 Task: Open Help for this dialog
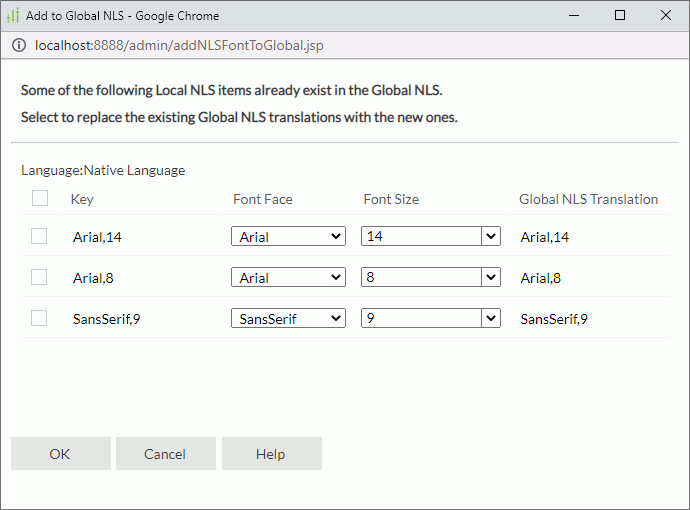tap(271, 454)
